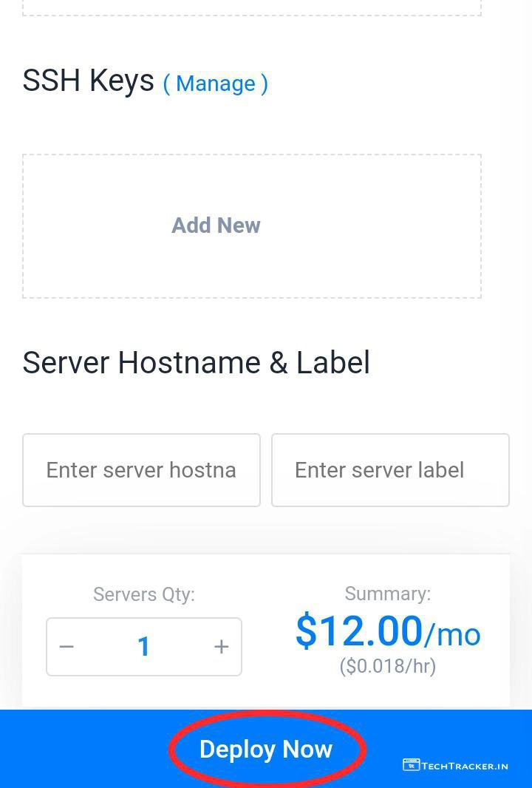Select the servers quantity value 1
The width and height of the screenshot is (532, 788).
click(143, 647)
